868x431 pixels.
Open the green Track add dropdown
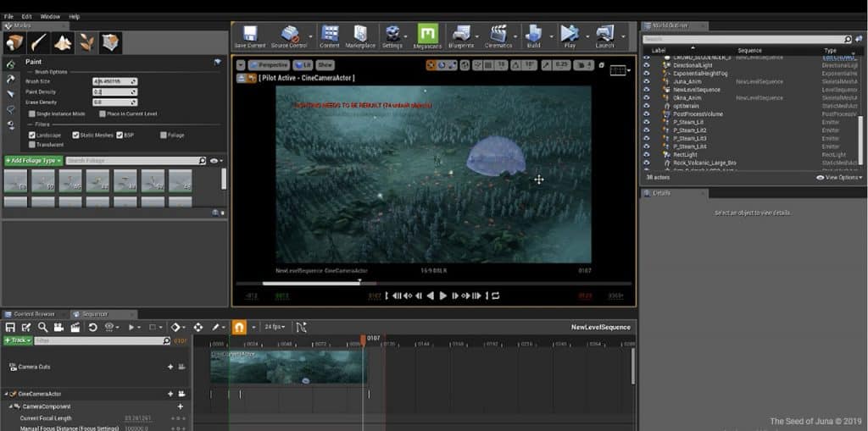(x=18, y=340)
